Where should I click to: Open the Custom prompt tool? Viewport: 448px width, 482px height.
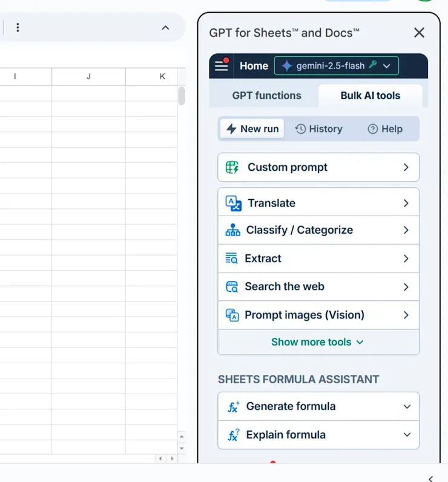318,167
